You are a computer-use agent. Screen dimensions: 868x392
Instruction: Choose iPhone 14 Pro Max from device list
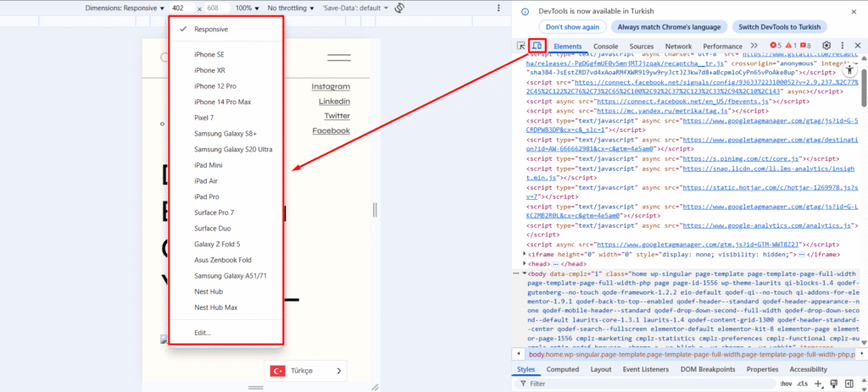[x=223, y=102]
